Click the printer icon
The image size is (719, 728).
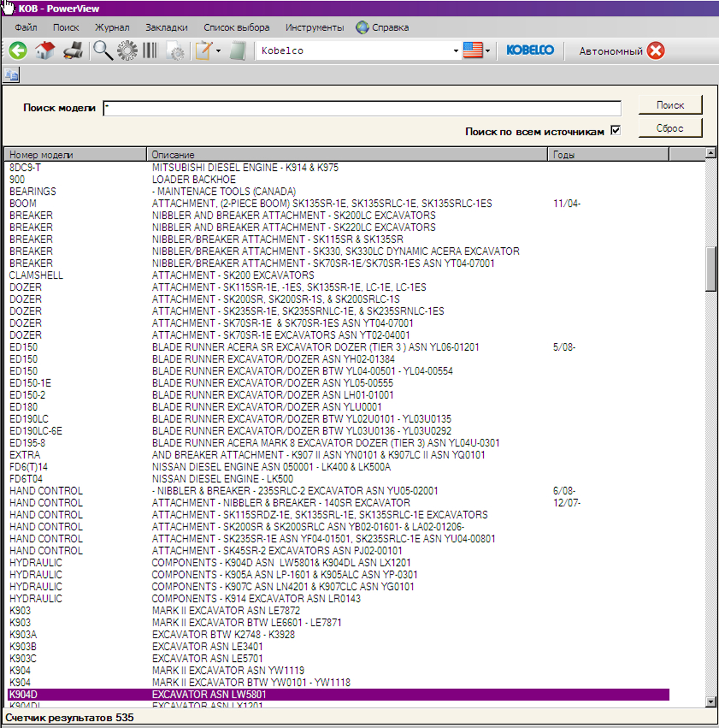(x=73, y=51)
